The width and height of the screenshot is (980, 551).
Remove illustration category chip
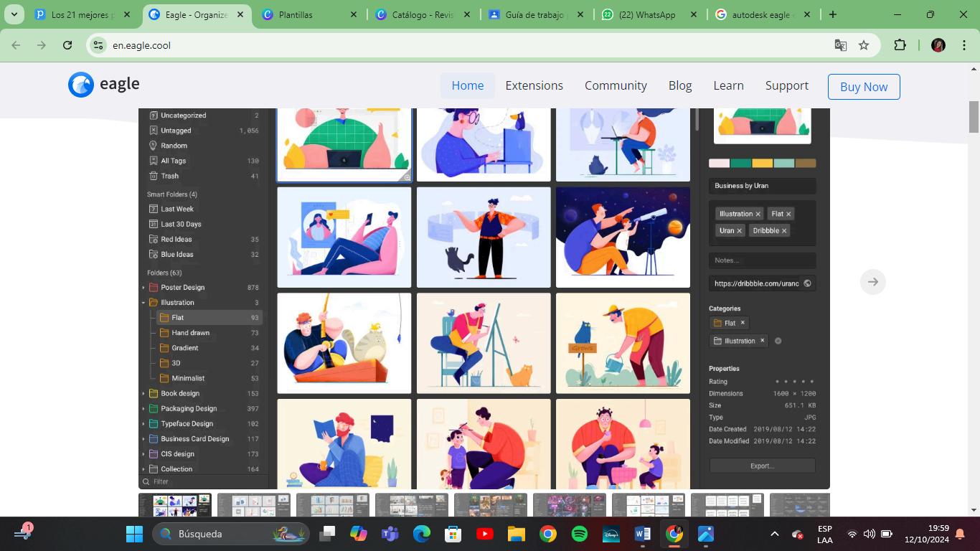(762, 341)
